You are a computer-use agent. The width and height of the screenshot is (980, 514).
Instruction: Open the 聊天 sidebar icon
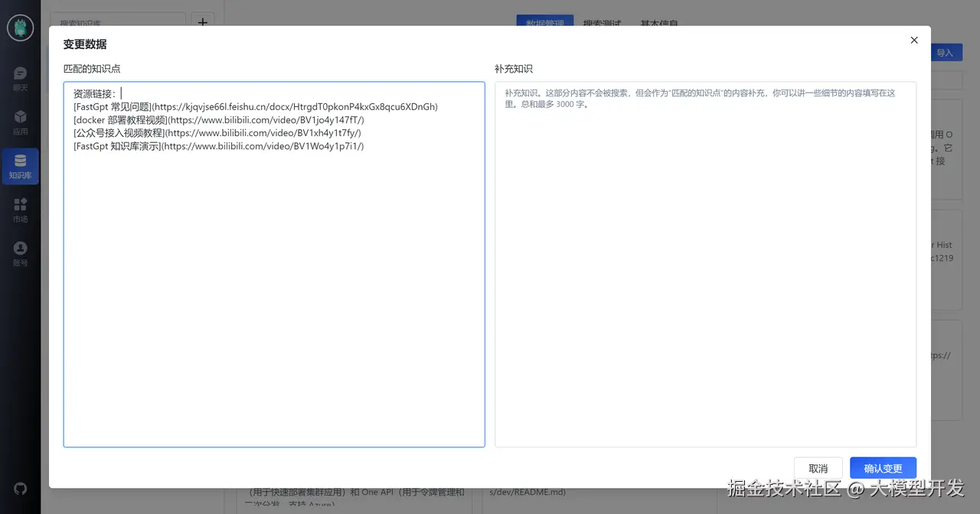(20, 79)
